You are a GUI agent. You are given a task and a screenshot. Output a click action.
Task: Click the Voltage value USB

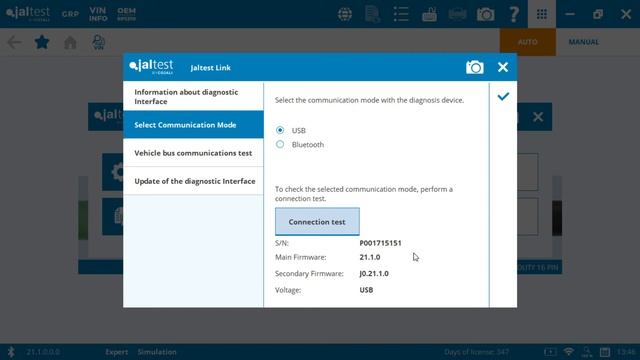coord(366,290)
